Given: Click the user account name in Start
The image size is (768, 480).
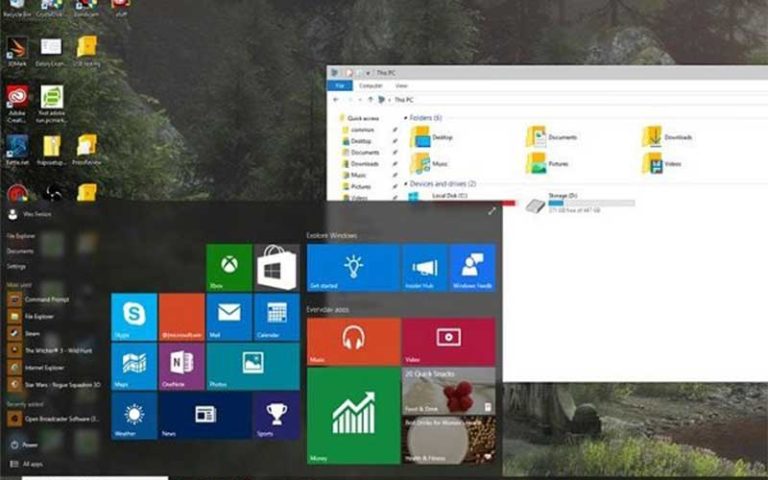Looking at the screenshot, I should tap(37, 214).
